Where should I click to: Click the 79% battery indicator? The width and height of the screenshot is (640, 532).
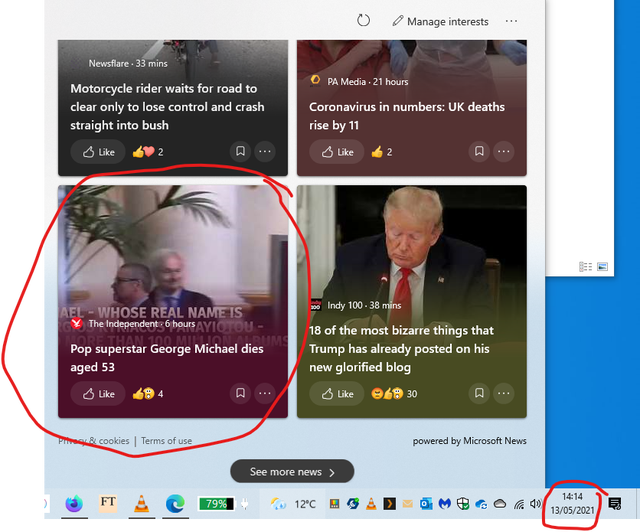coord(216,504)
